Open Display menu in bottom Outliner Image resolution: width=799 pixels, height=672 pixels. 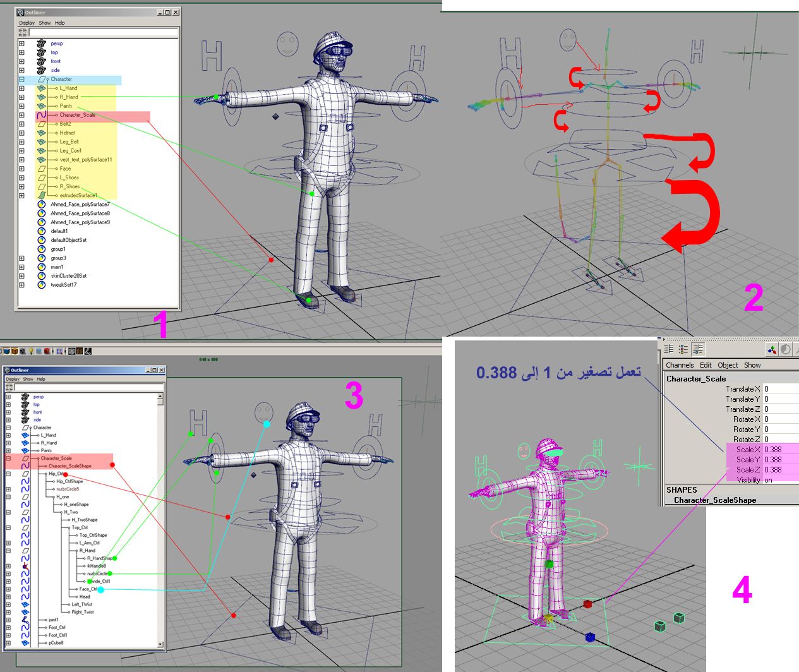point(13,379)
